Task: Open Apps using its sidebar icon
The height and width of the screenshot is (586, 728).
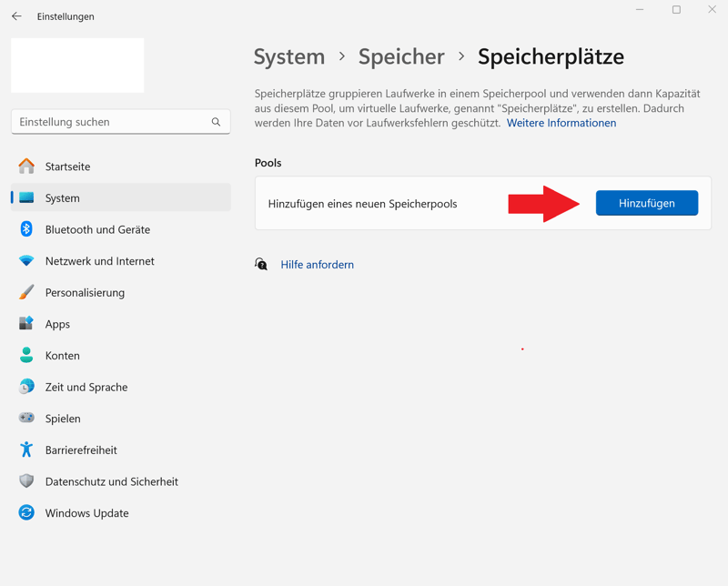Action: coord(26,324)
